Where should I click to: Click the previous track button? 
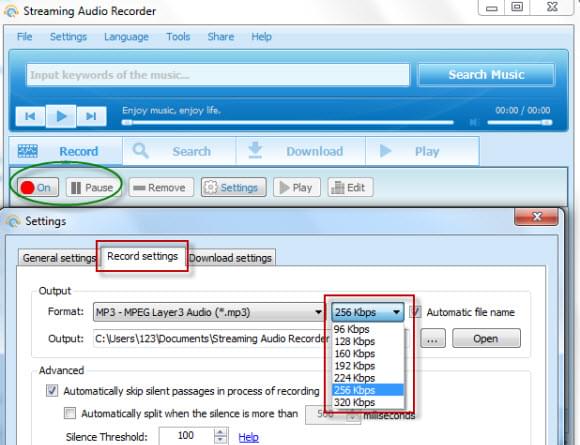[30, 116]
